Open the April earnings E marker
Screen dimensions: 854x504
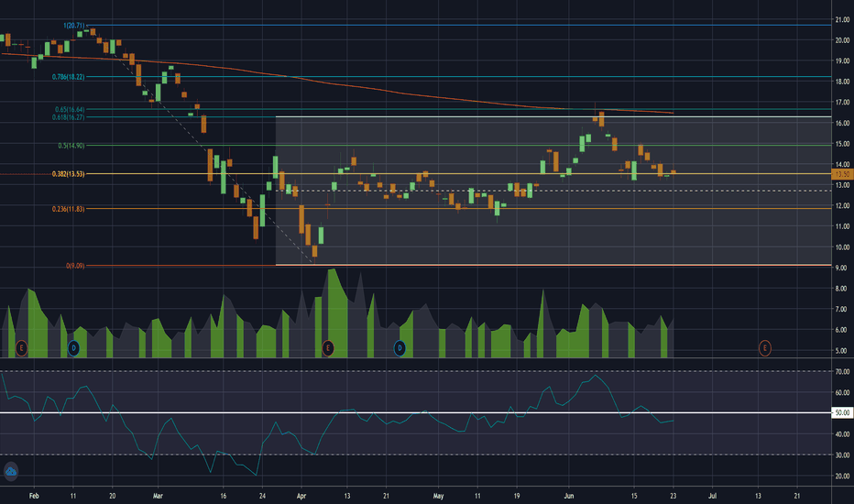point(327,347)
